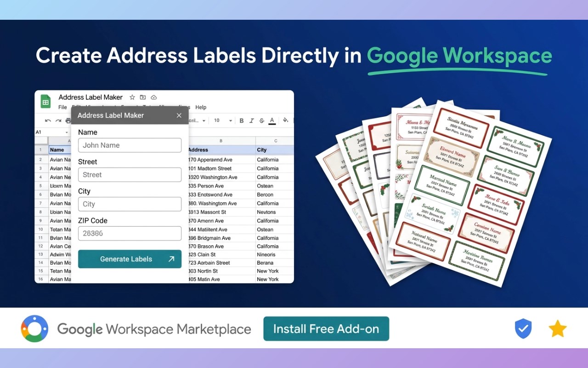Click the yellow star rating icon

point(558,329)
